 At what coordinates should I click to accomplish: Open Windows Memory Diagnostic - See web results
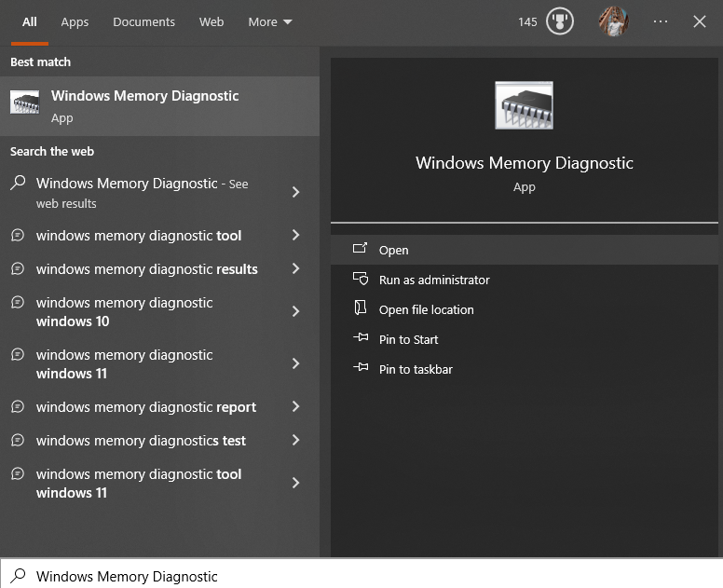159,192
